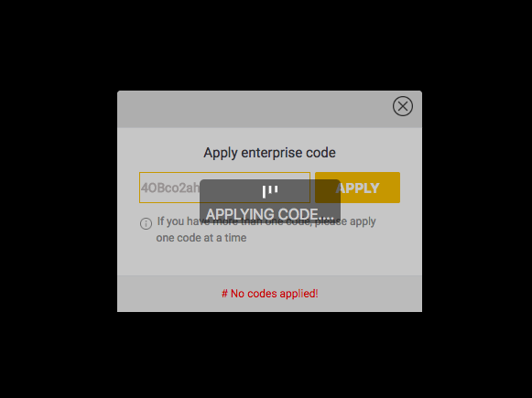This screenshot has width=532, height=398.
Task: Click empty area below the info hint
Action: click(x=270, y=259)
